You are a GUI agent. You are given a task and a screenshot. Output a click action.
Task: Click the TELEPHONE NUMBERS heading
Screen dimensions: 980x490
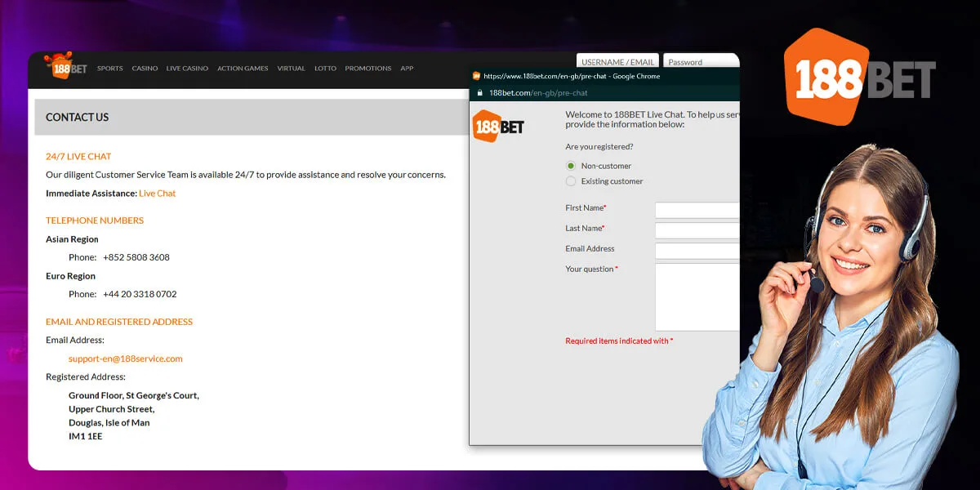95,220
